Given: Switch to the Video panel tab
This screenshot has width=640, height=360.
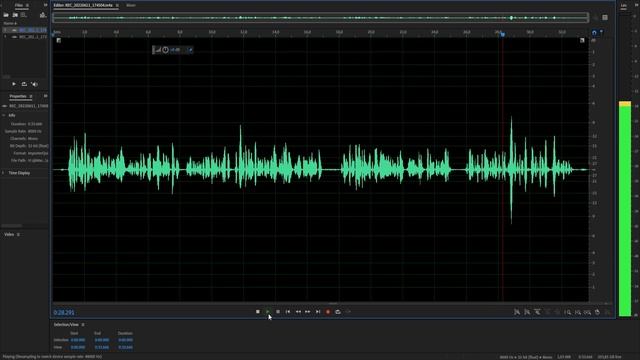Looking at the screenshot, I should tap(9, 235).
